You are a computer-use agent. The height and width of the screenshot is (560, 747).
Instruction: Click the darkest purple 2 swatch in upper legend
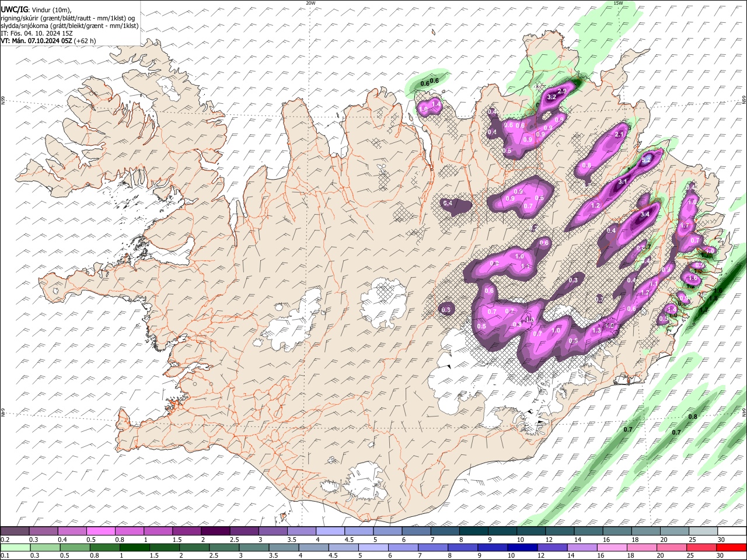click(215, 531)
